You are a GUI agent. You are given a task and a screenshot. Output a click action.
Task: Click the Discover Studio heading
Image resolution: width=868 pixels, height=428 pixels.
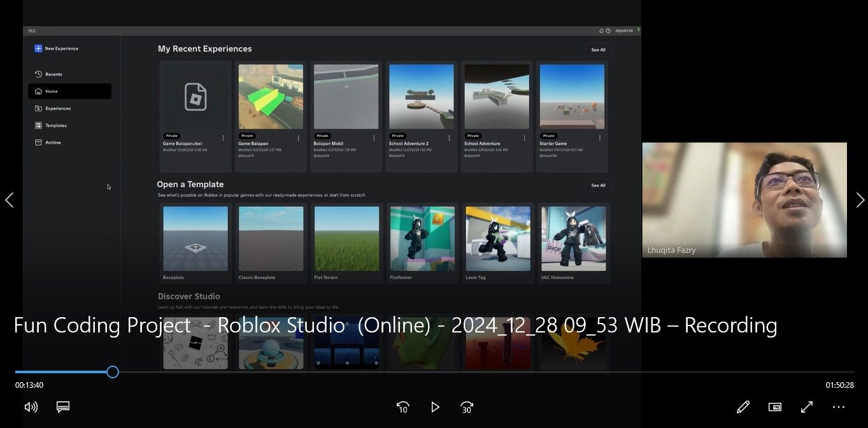189,296
